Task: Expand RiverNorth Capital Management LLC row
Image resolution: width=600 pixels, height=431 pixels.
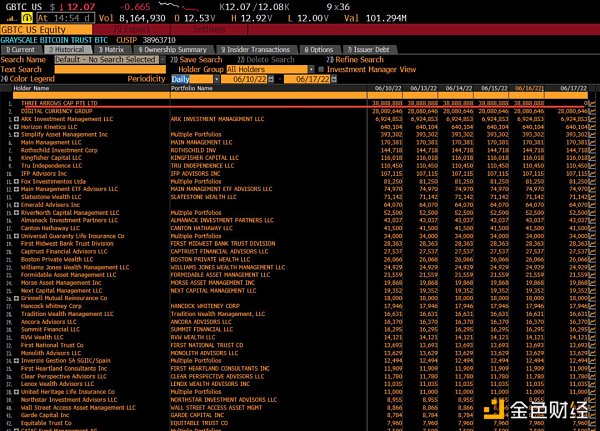Action: click(x=16, y=212)
